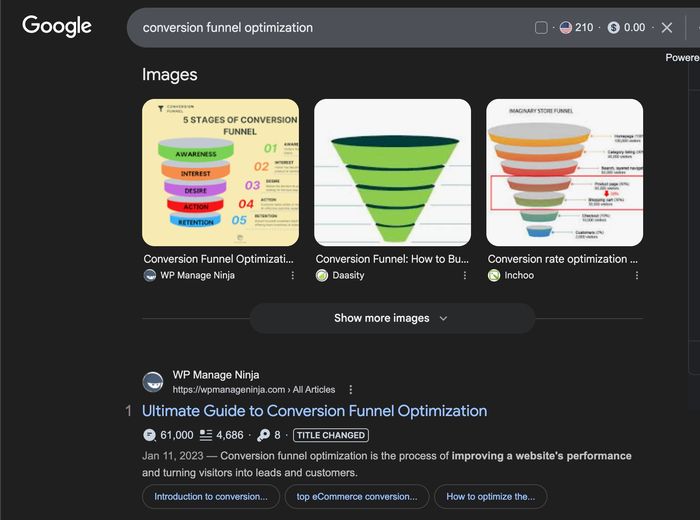The image size is (700, 520).
Task: Click the Images section heading
Action: pyautogui.click(x=170, y=75)
